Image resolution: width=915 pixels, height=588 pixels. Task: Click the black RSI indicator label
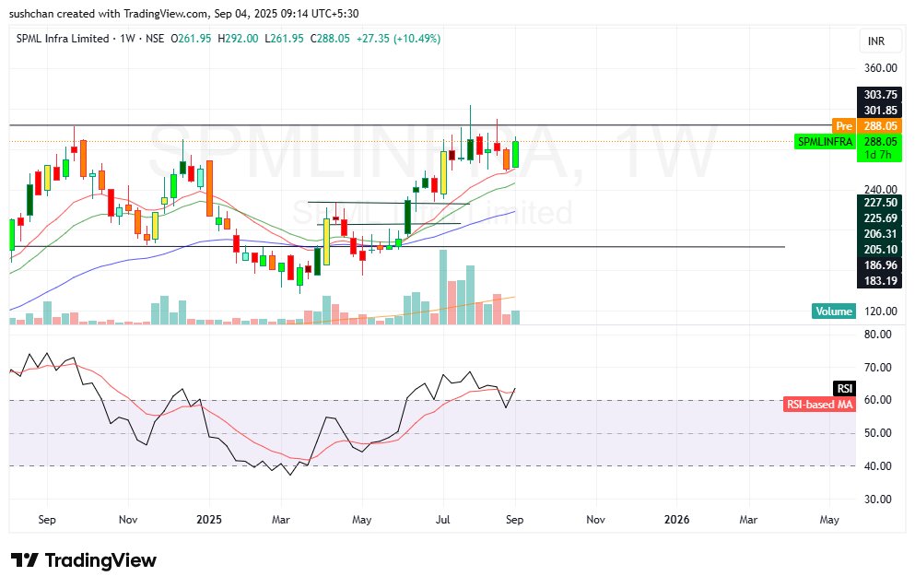coord(844,388)
